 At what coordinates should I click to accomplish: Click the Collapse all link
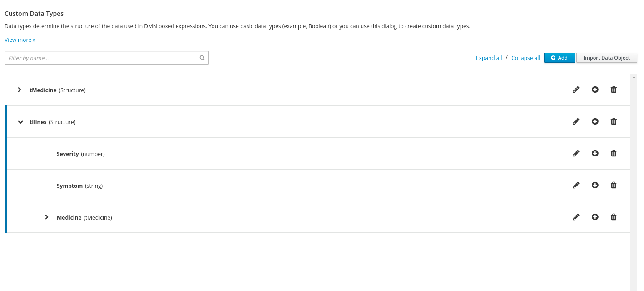point(525,58)
